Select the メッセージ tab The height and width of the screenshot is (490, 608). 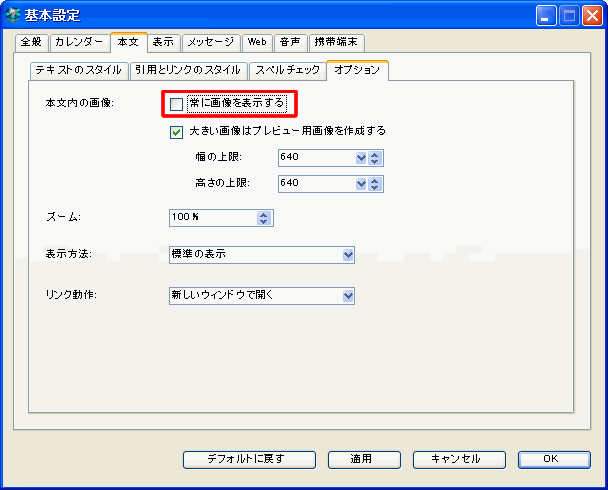coord(210,42)
